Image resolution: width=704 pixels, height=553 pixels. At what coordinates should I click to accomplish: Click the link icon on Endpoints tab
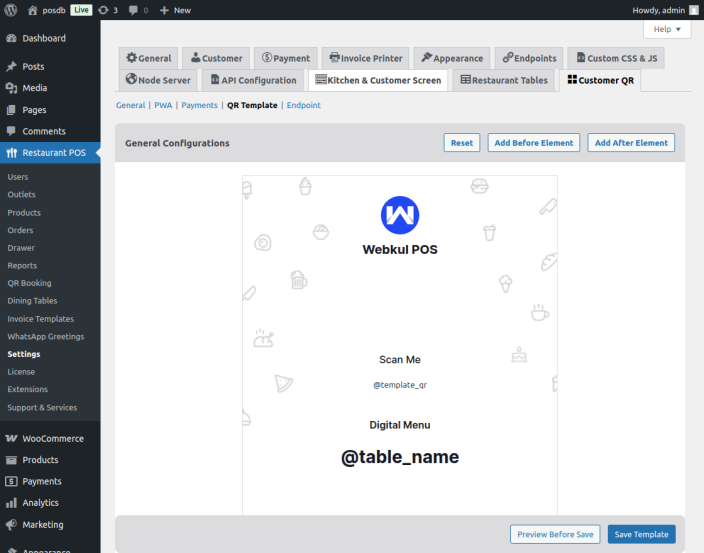click(508, 57)
